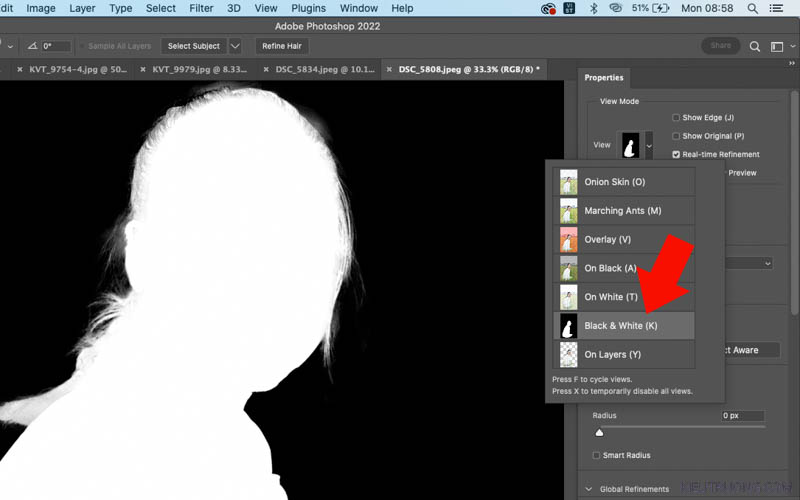
Task: Open the Select menu
Action: [161, 8]
